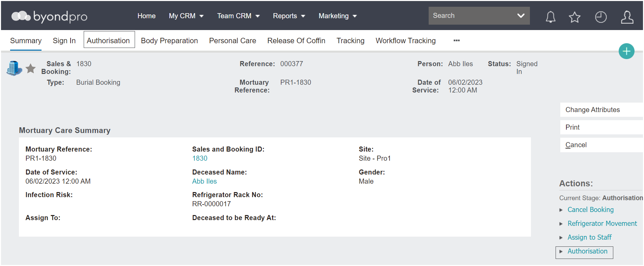Open the Reports dropdown menu
Screen dimensions: 644x266
click(289, 16)
